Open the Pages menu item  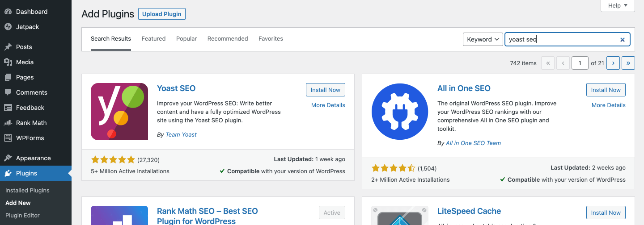(x=36, y=77)
